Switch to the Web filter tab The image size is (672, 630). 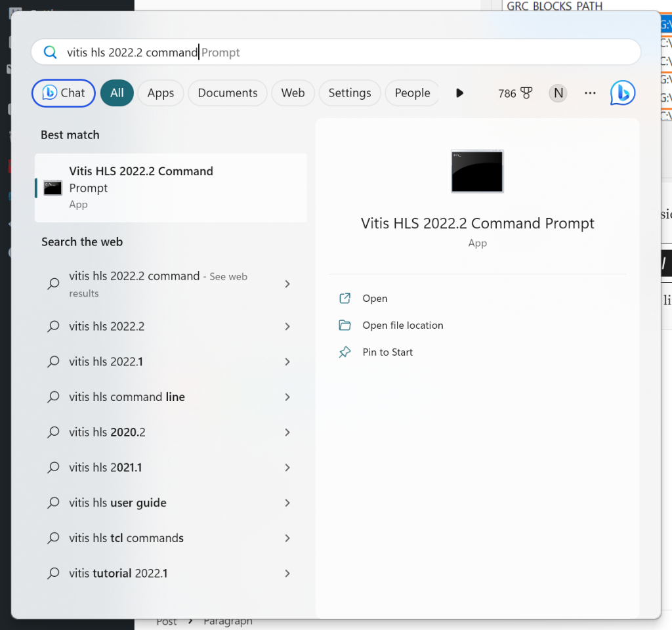[x=293, y=93]
